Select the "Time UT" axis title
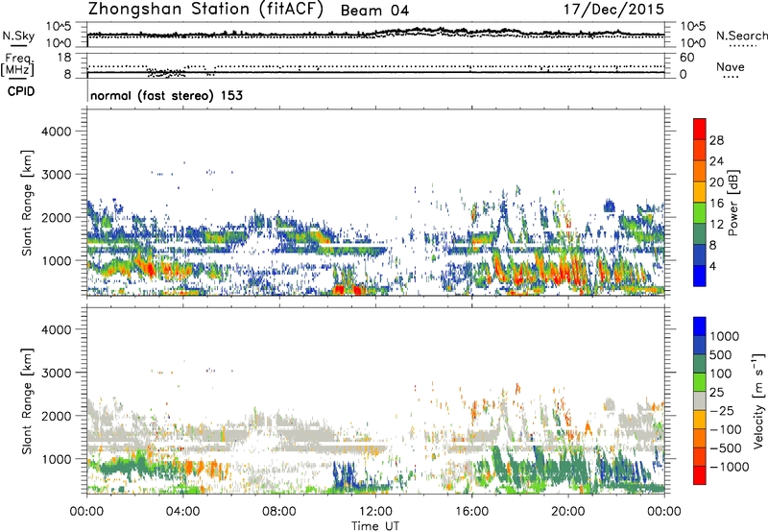Image resolution: width=768 pixels, height=532 pixels. pos(375,526)
